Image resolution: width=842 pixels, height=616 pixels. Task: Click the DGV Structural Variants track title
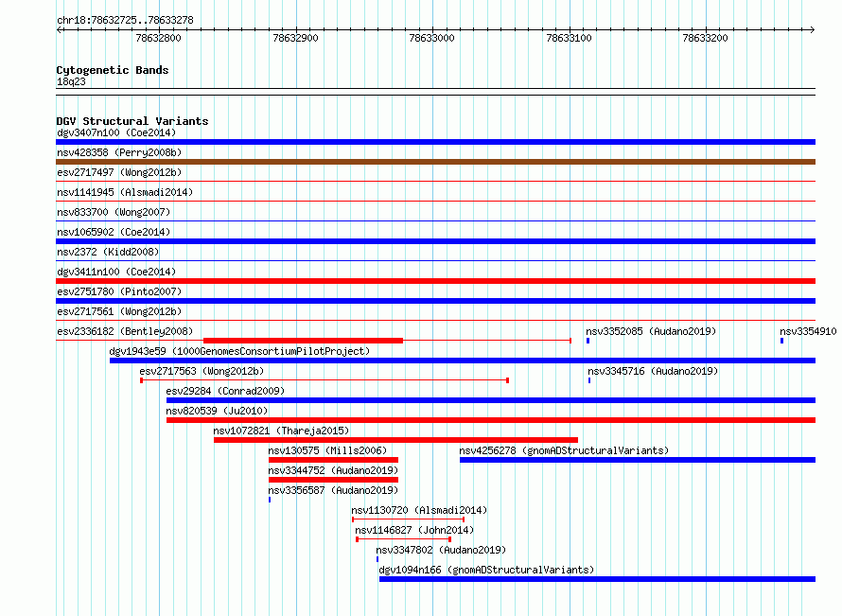(132, 121)
